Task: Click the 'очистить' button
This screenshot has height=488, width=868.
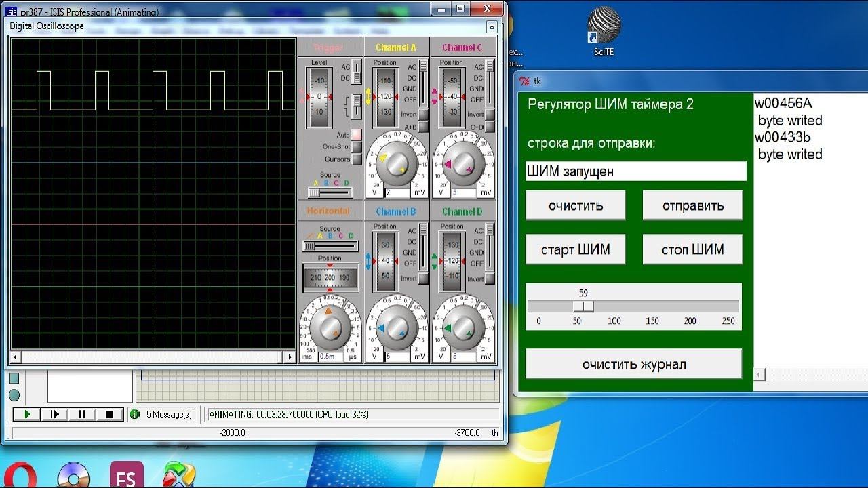Action: (576, 205)
